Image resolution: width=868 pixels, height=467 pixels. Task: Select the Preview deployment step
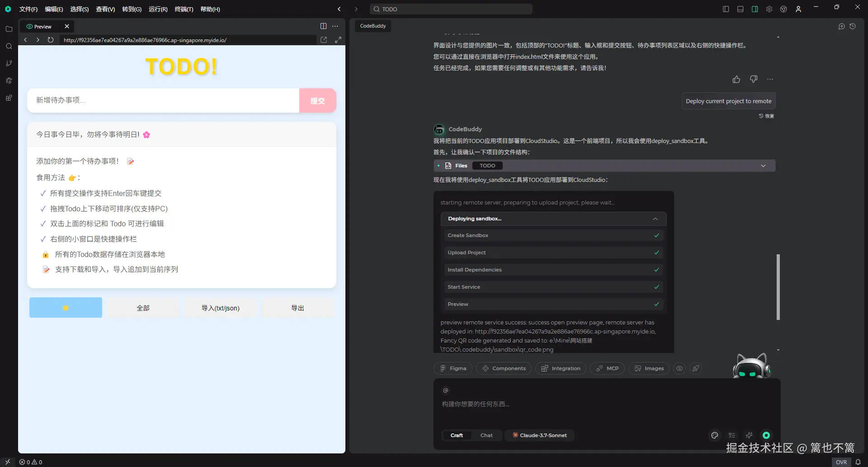click(553, 304)
